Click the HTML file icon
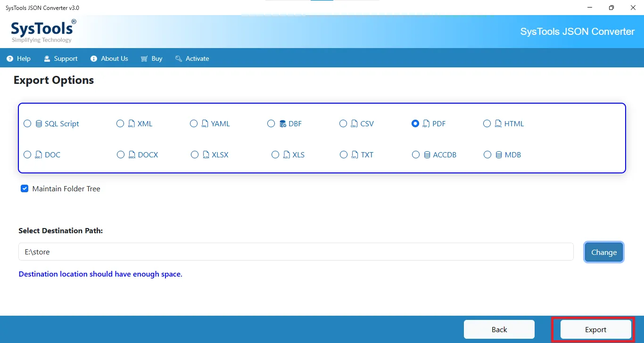Viewport: 644px width, 343px height. coord(498,123)
